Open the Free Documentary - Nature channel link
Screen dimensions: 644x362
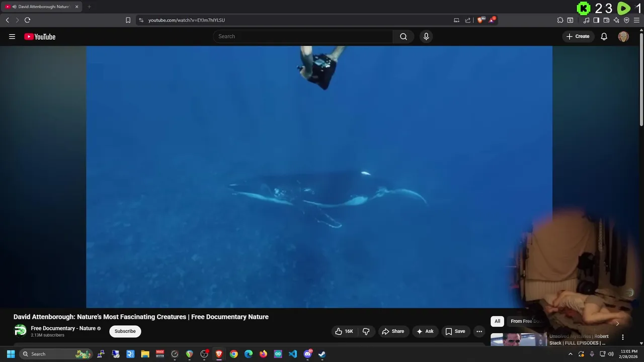(63, 328)
